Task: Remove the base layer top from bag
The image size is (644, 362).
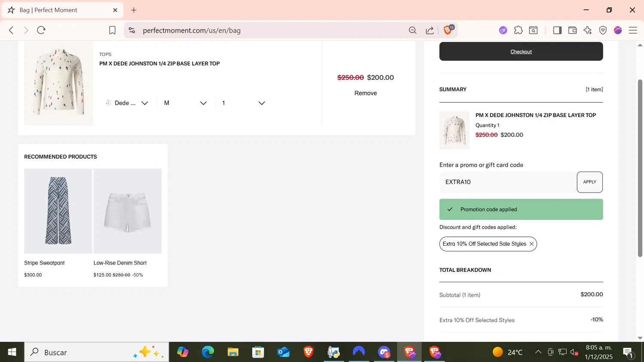Action: pyautogui.click(x=365, y=93)
